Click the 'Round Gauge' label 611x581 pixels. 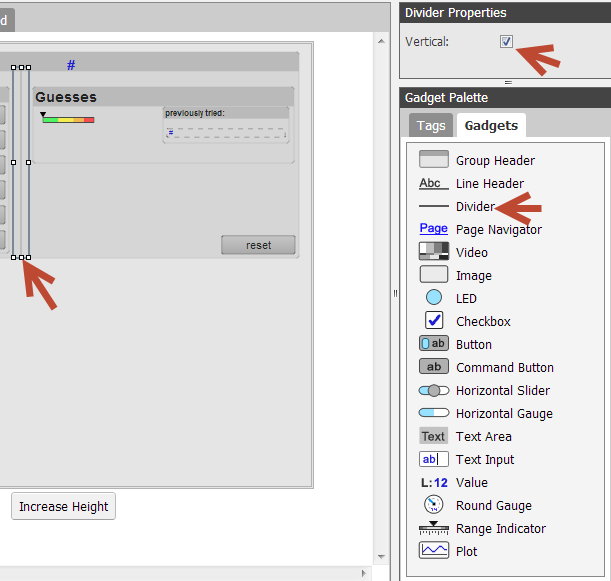point(494,505)
